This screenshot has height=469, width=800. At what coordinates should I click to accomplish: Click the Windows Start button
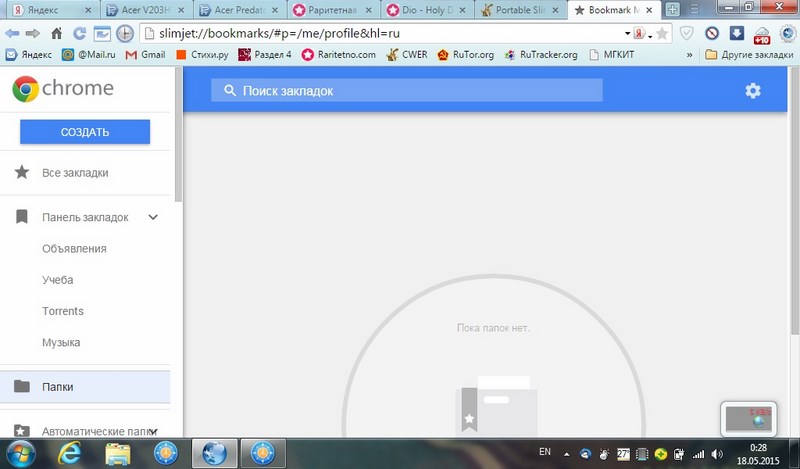(20, 452)
